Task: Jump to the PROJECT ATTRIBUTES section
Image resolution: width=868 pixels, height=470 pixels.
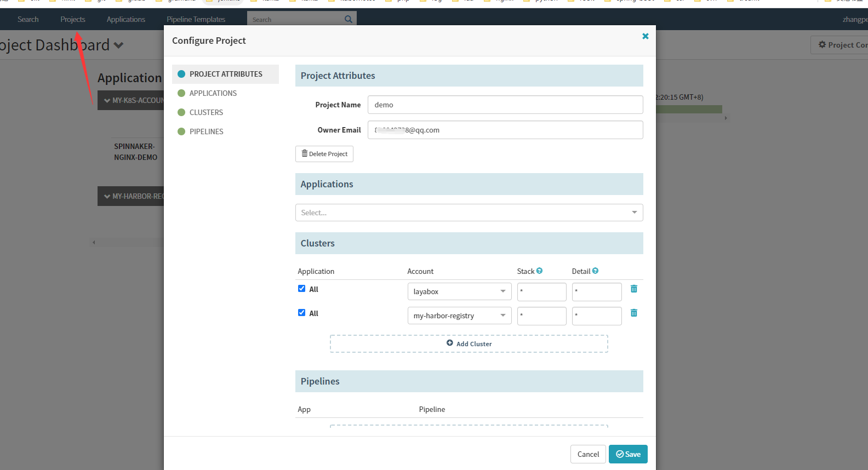Action: click(x=225, y=74)
